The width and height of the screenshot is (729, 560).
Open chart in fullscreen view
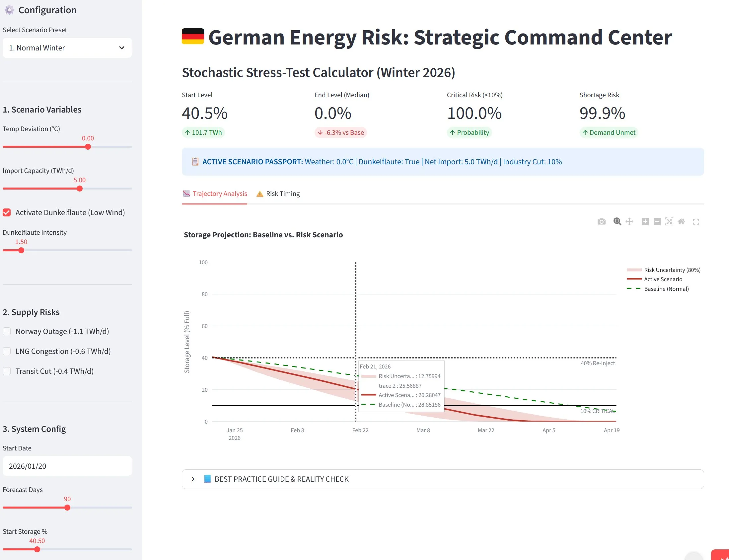pos(696,222)
